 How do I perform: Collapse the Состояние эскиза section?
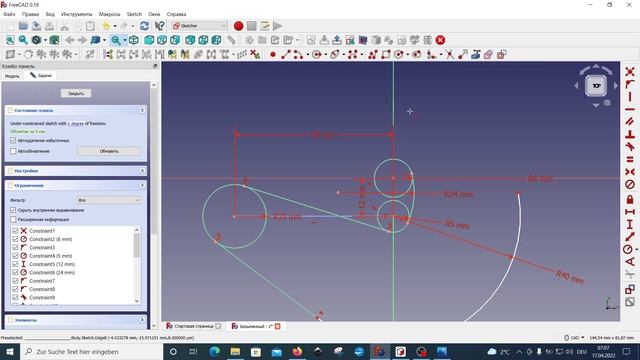pos(142,110)
